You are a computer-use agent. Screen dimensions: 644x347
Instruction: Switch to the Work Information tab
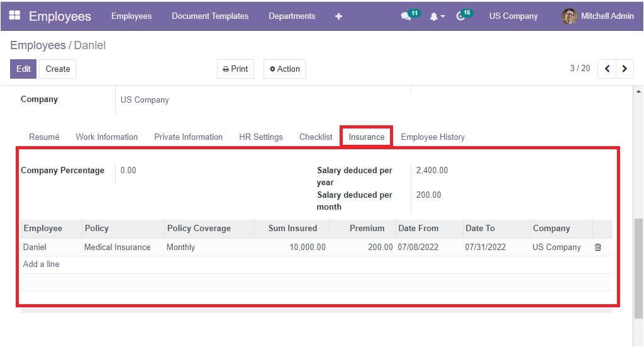click(x=107, y=137)
